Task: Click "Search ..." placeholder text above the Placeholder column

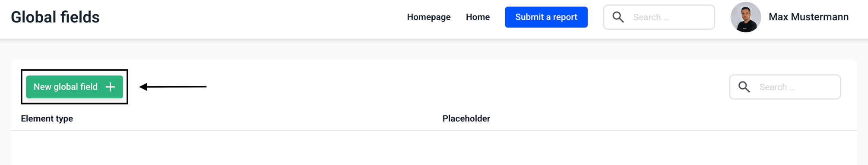Action: 777,87
